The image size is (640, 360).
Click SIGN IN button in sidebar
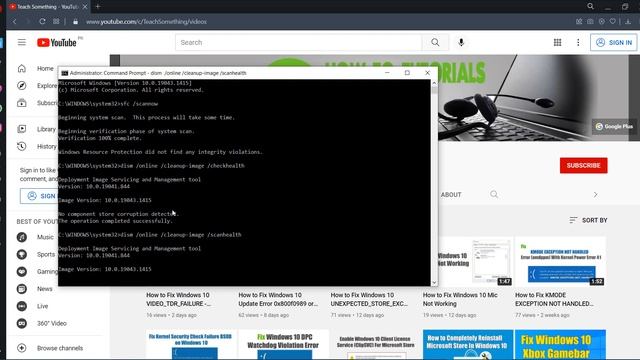pyautogui.click(x=39, y=196)
